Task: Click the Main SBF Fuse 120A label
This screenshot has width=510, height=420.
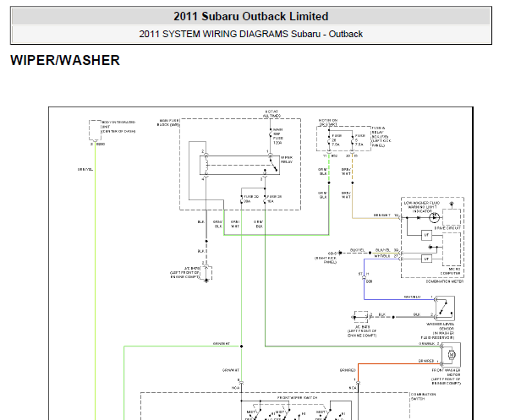Action: 277,136
